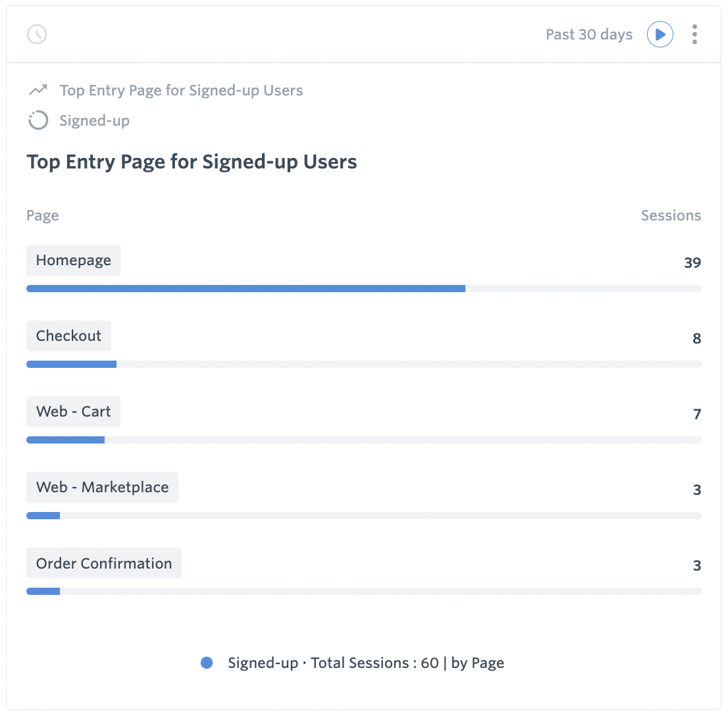Viewport: 728px width, 716px height.
Task: Click the Web - Cart label
Action: pyautogui.click(x=73, y=411)
